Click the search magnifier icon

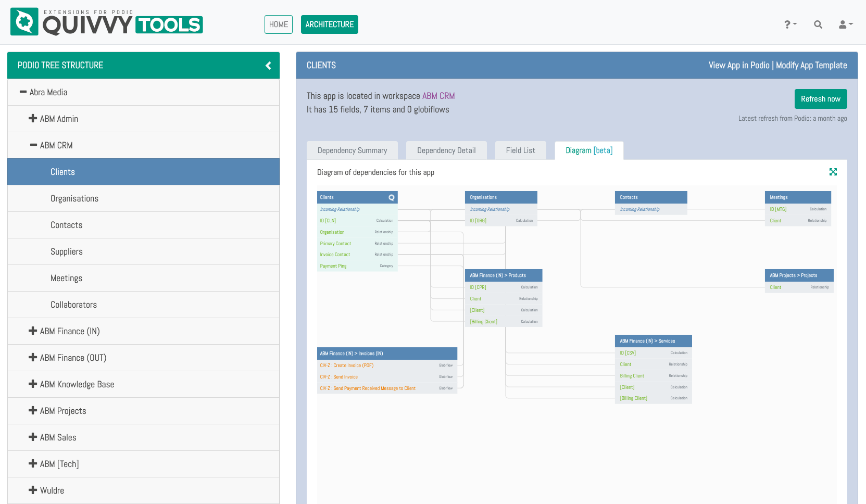tap(818, 24)
